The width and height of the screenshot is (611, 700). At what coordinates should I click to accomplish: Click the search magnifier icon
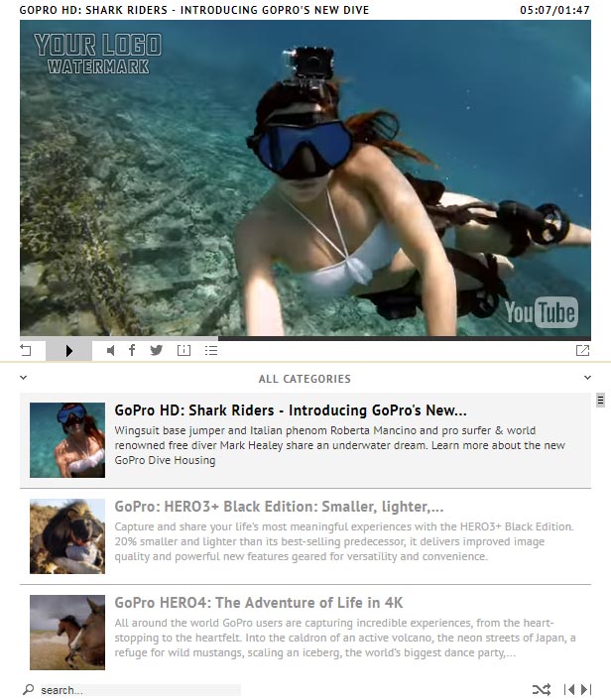[28, 689]
